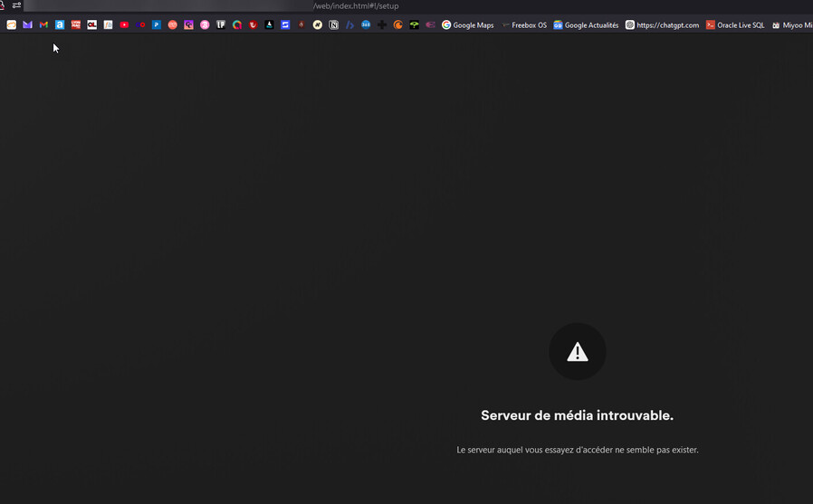Screen dimensions: 813x504
Task: Open the blue square arrows bookmark icon
Action: click(x=285, y=24)
